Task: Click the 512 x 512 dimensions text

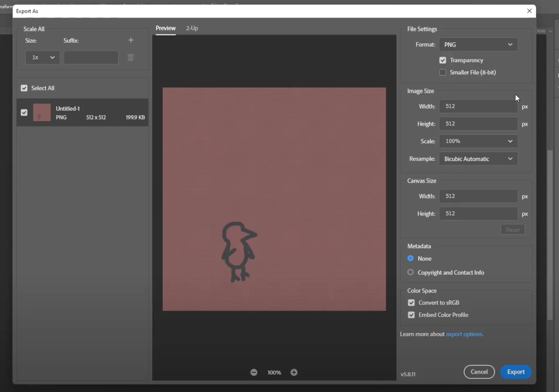Action: point(96,117)
